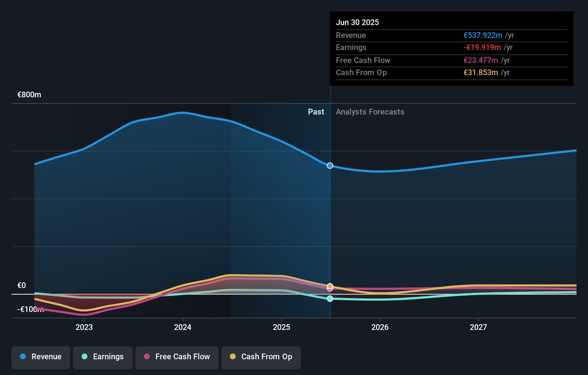Click the 2026 label on the timeline axis
The height and width of the screenshot is (375, 588).
[380, 327]
